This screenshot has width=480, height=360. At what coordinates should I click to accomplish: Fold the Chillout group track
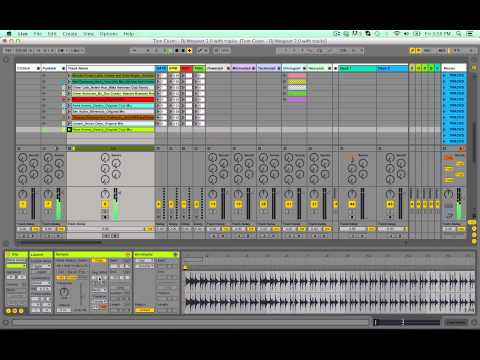38,68
